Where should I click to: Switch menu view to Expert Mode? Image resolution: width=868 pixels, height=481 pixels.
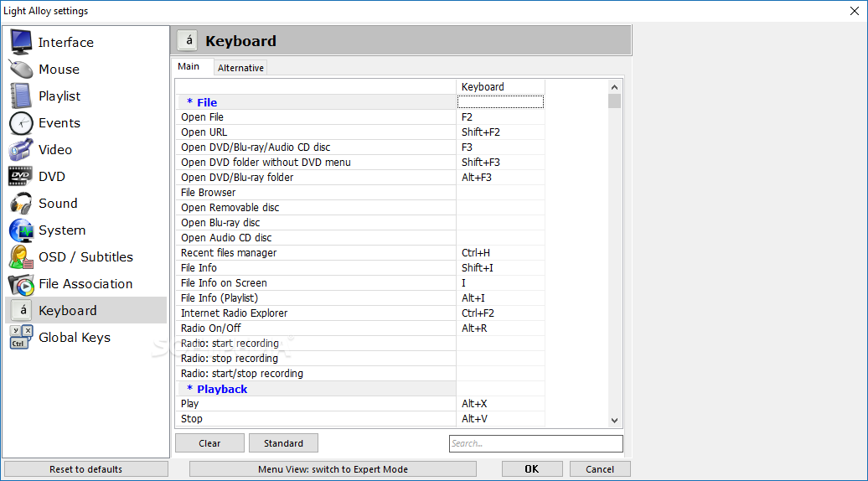[333, 469]
